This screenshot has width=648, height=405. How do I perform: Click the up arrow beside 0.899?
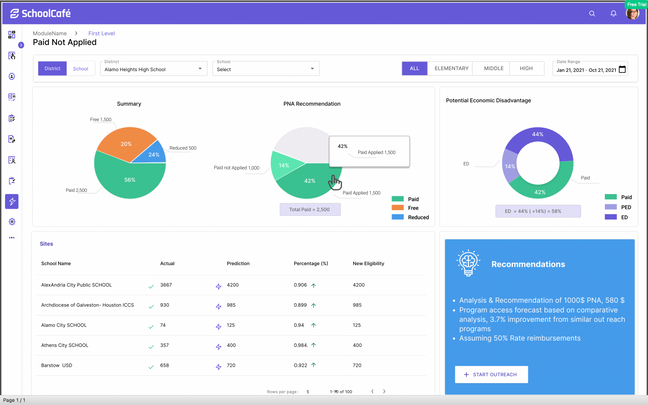tap(314, 305)
